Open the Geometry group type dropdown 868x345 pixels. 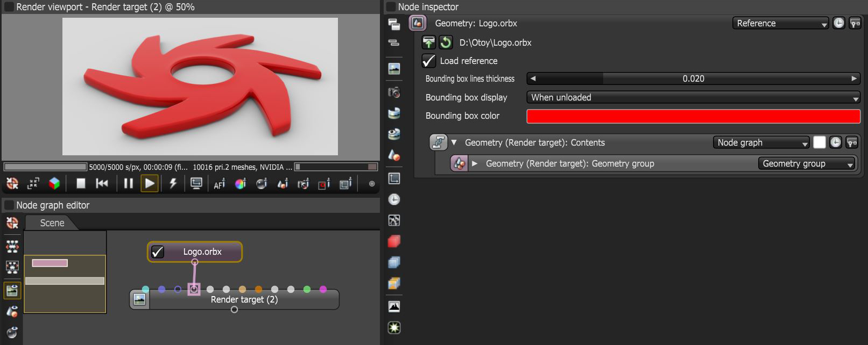[x=807, y=163]
